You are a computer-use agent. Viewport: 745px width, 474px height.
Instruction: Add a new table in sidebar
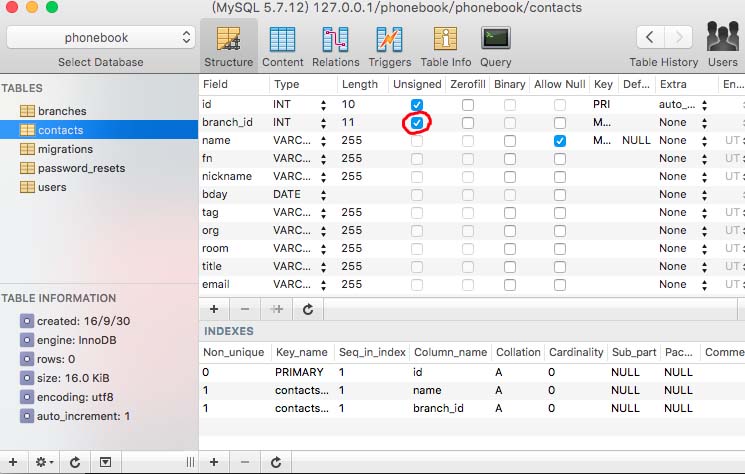(13, 462)
